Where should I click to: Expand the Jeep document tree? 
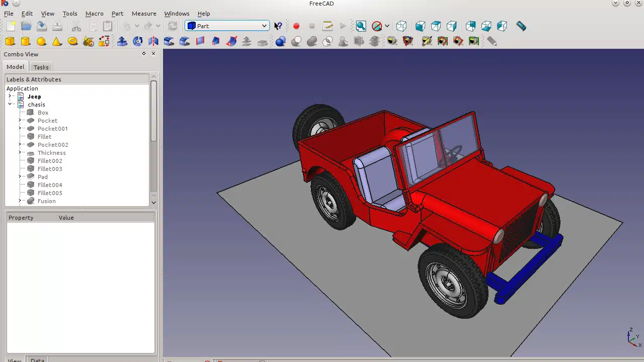coord(10,96)
